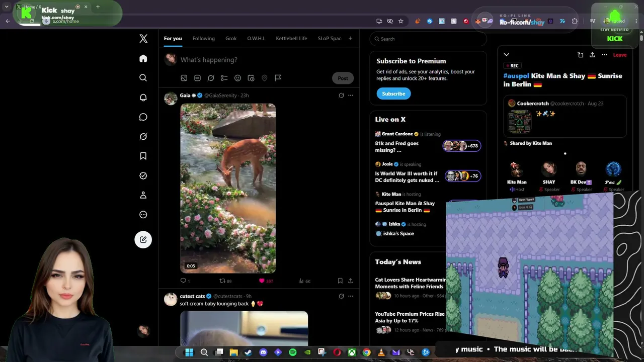Screen dimensions: 644x362
Task: Go to the X Home icon in sidebar
Action: 143,59
